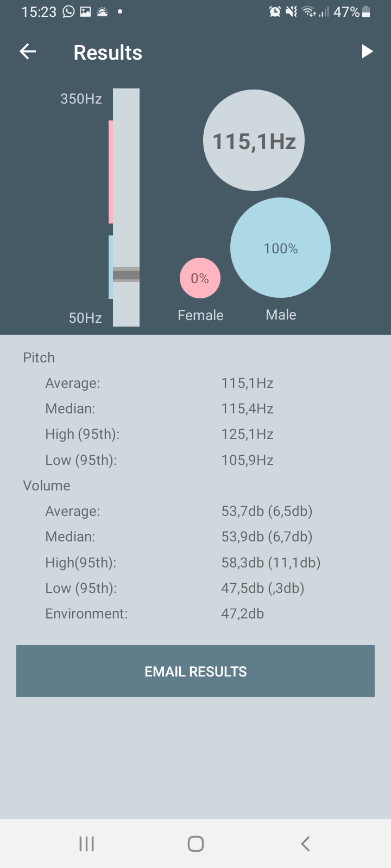391x868 pixels.
Task: Tap the battery icon in status bar
Action: point(366,11)
